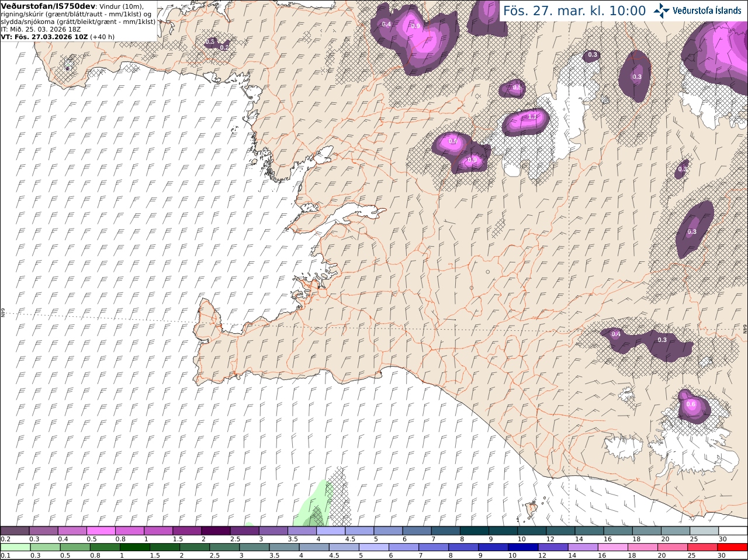Select the white 30 swatch in the snow legend
This screenshot has height=560, width=748.
[733, 531]
